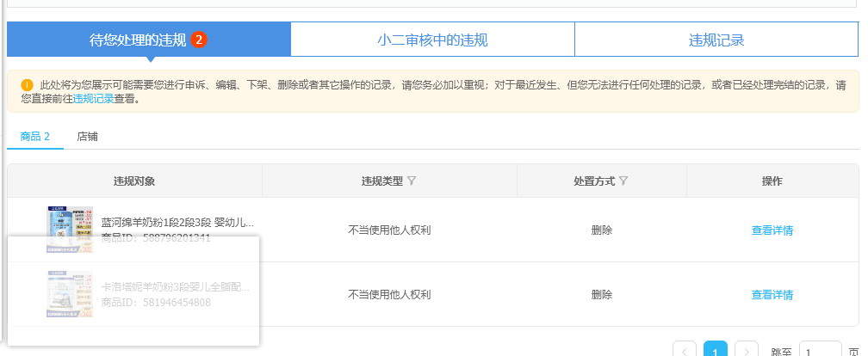View details for 蓝河绵羊奶粉 violation
The image size is (868, 356).
(x=772, y=230)
